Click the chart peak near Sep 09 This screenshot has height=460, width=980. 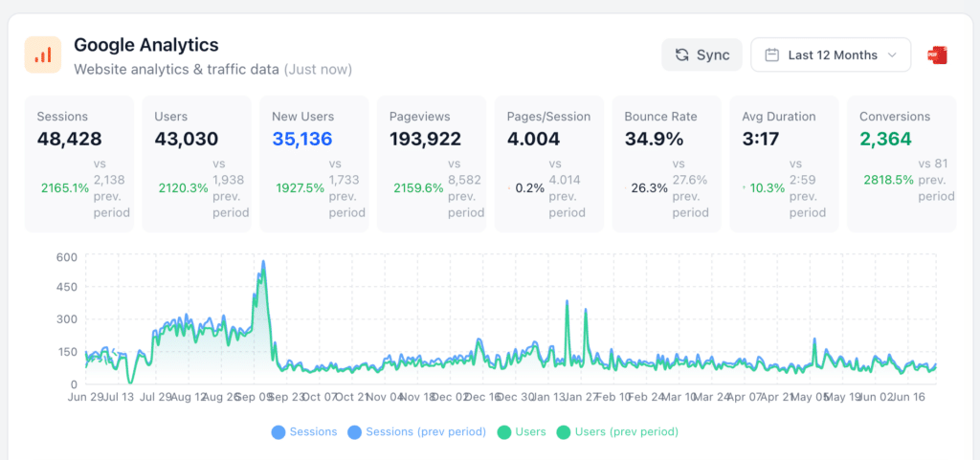[263, 263]
